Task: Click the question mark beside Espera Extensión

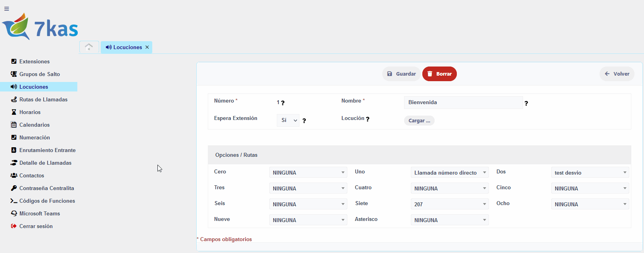Action: pyautogui.click(x=304, y=121)
